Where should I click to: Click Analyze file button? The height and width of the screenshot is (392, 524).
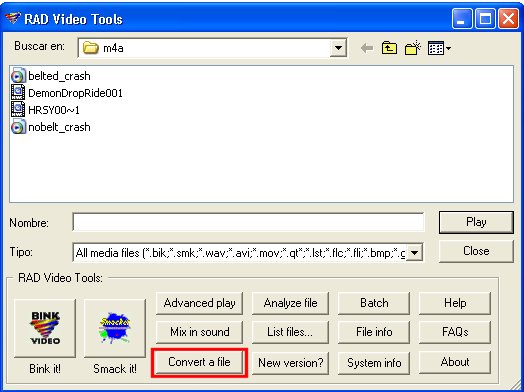(x=290, y=303)
